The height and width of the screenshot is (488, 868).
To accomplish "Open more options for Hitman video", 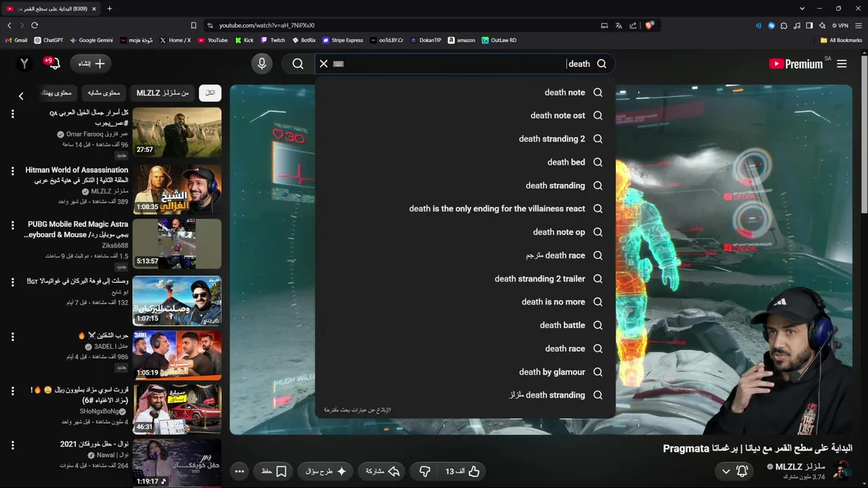I will tap(12, 171).
